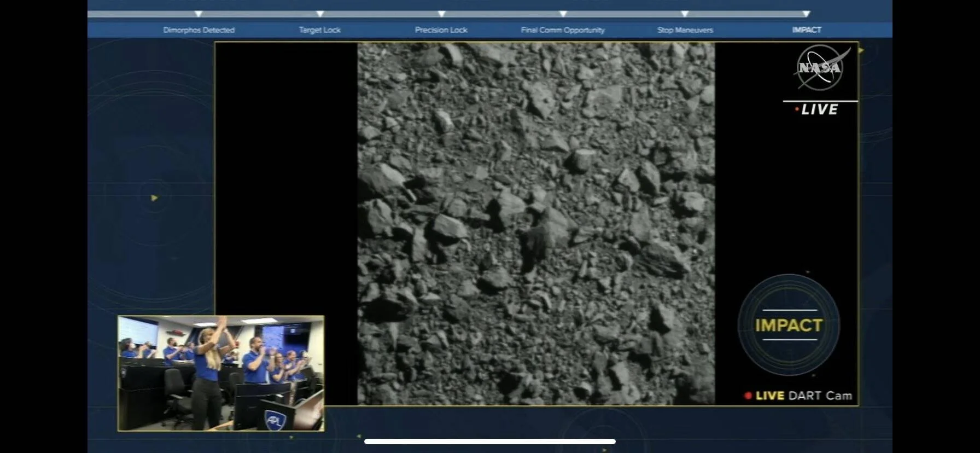Click the timeline marker above Final Comm Opportunity
Viewport: 980px width, 453px height.
point(563,14)
